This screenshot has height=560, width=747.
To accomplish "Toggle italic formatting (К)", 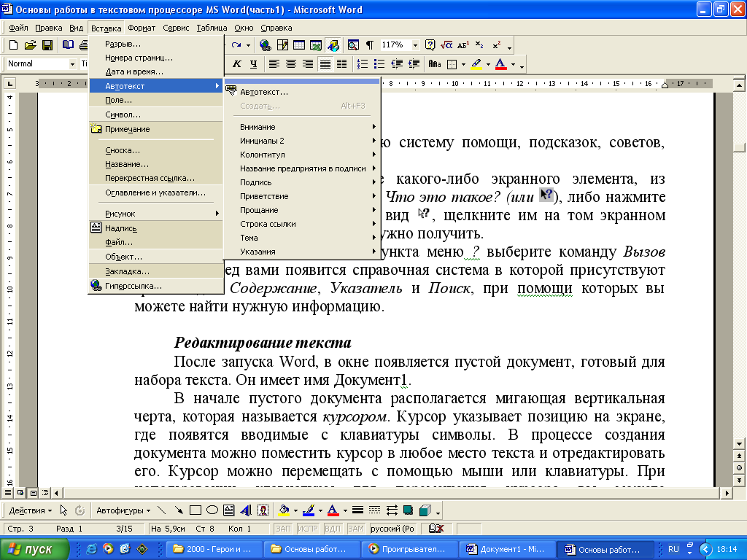I will [237, 64].
